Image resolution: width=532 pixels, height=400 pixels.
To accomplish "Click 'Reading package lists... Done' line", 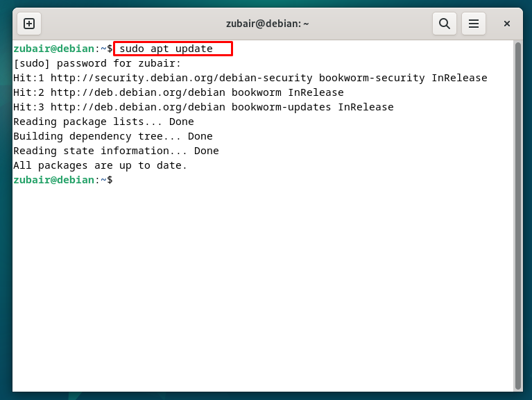I will pos(103,122).
